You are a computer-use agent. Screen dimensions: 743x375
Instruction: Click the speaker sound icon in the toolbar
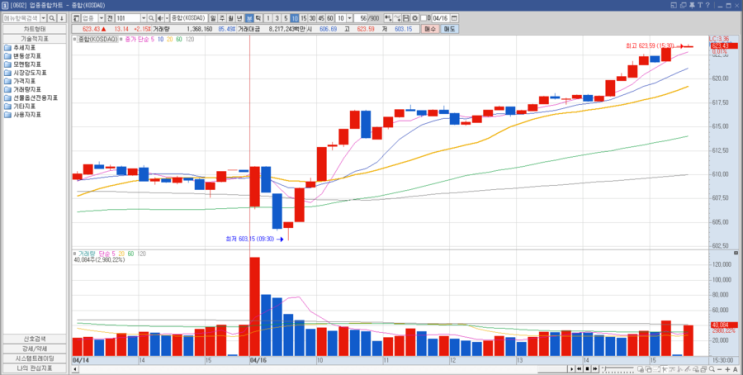pos(160,18)
